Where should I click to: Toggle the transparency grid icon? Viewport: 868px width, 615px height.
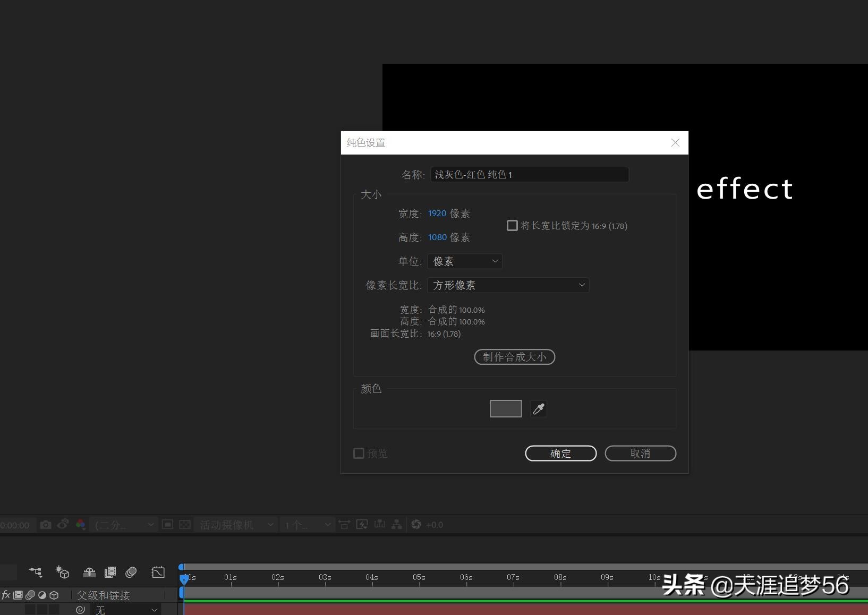pos(184,525)
